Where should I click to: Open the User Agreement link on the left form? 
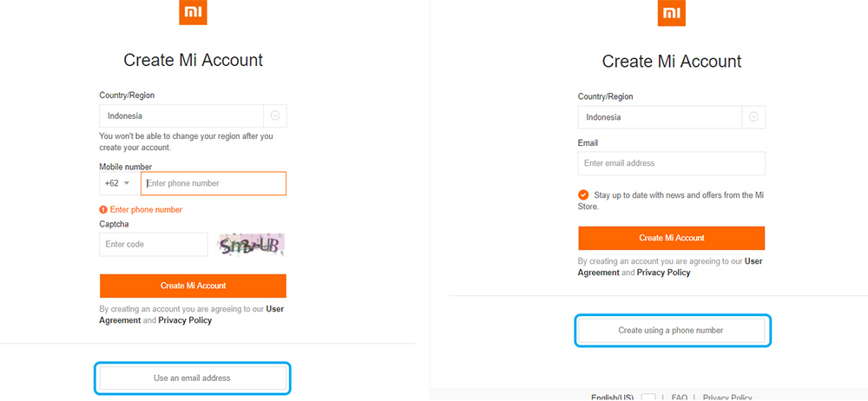pos(192,314)
